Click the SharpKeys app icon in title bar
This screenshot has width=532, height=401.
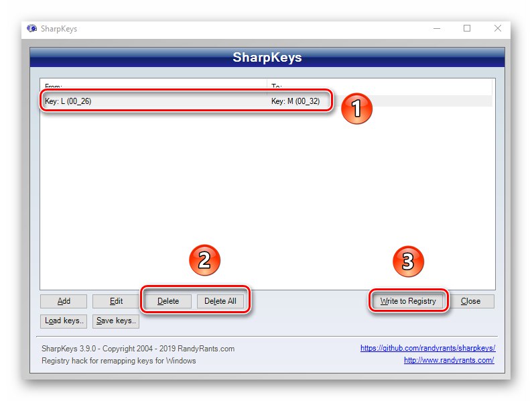(32, 29)
